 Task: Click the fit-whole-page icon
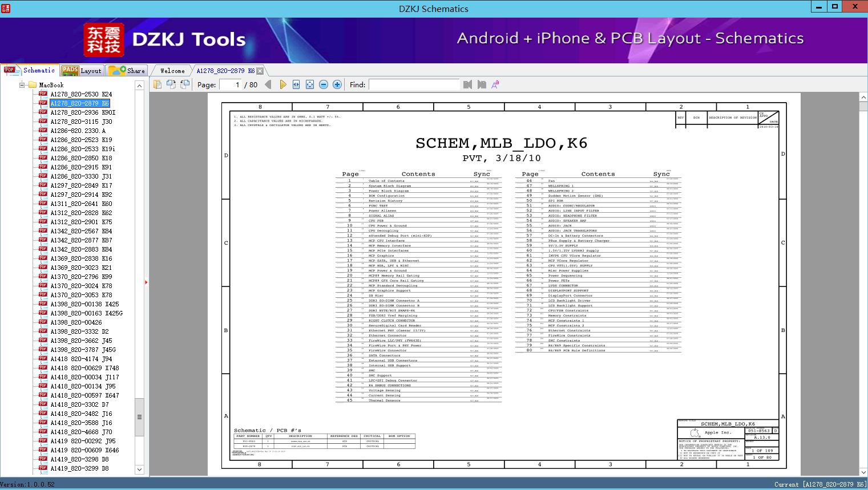(x=310, y=84)
